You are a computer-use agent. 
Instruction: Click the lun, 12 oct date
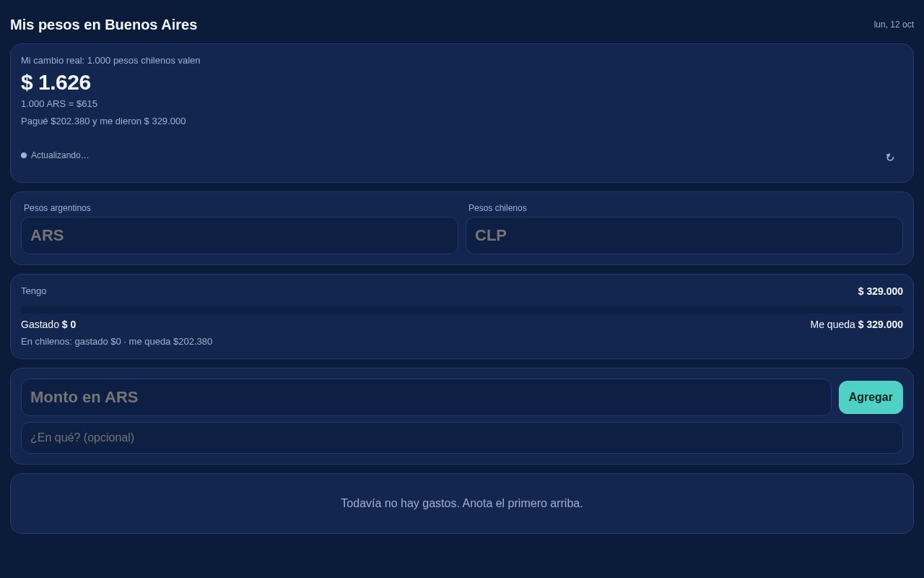(894, 25)
